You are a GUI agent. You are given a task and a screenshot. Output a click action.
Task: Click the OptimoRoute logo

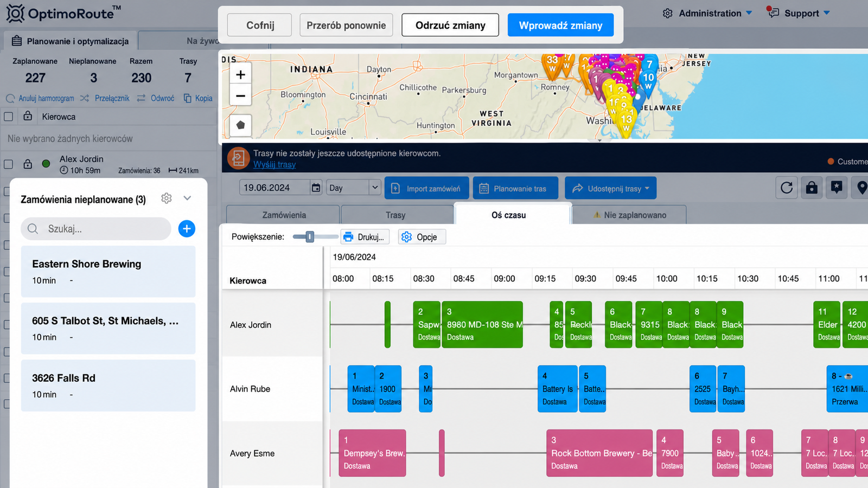pyautogui.click(x=63, y=13)
